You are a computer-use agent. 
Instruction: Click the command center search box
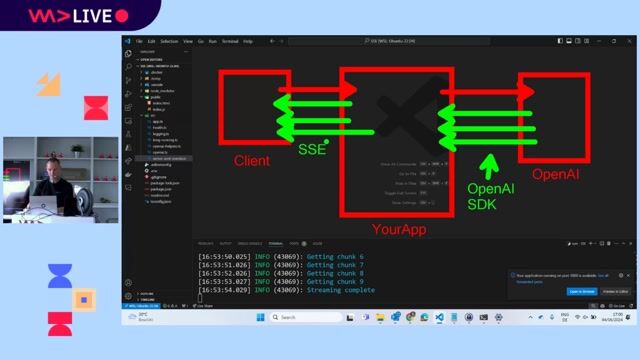(389, 41)
